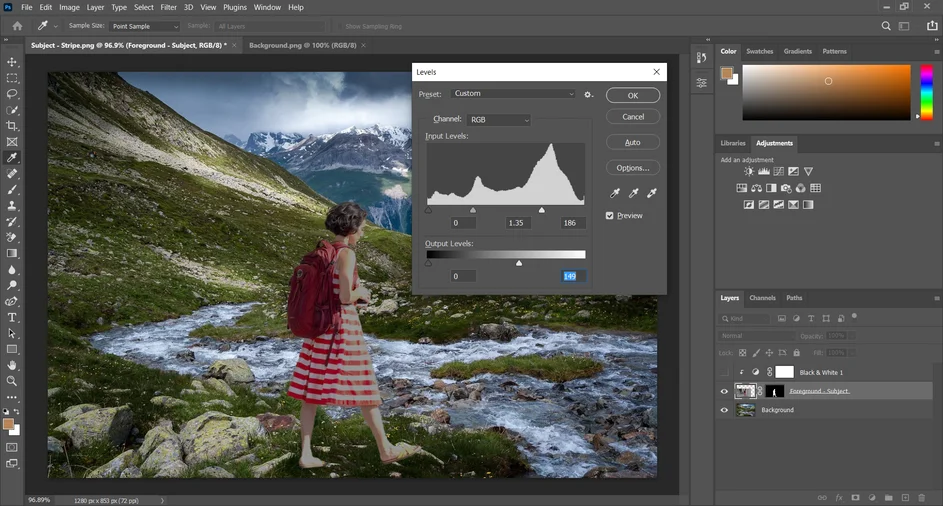Viewport: 943px width, 506px height.
Task: Show the Black & White 1 layer
Action: 724,372
